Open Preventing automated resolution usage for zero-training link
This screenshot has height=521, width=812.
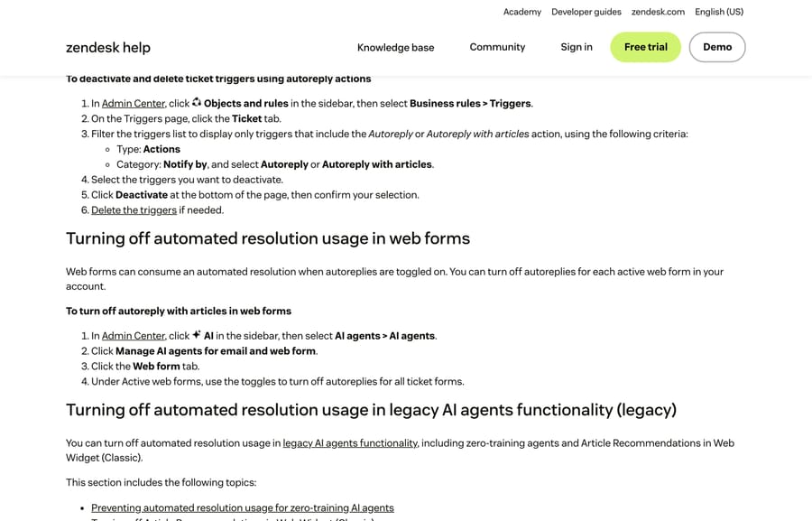click(243, 508)
